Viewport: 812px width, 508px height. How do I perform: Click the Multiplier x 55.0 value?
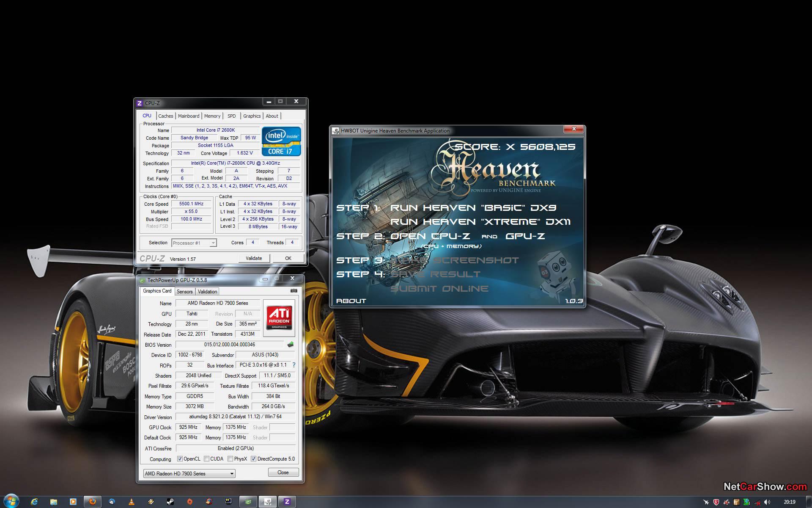pos(192,212)
